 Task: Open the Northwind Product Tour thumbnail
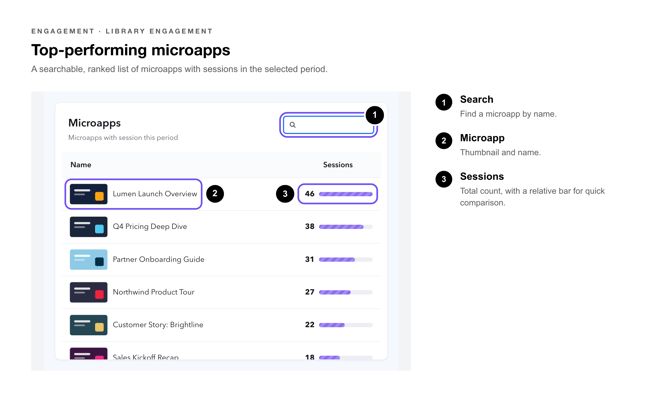pyautogui.click(x=88, y=292)
